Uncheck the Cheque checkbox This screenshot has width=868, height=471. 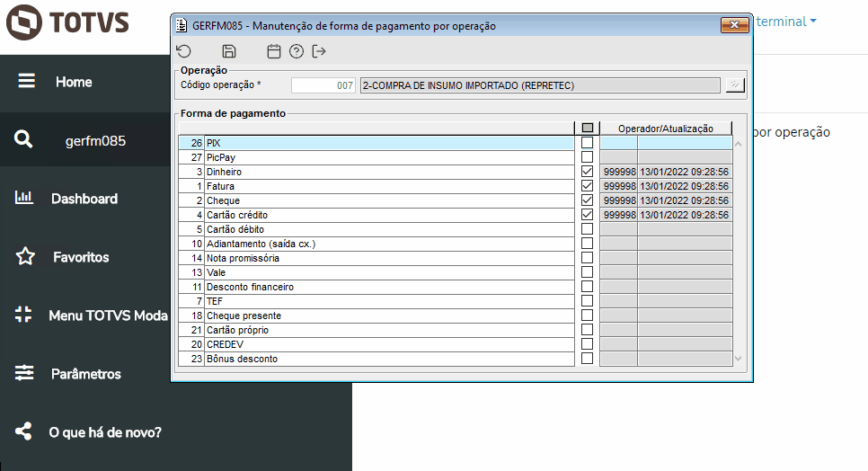[588, 200]
